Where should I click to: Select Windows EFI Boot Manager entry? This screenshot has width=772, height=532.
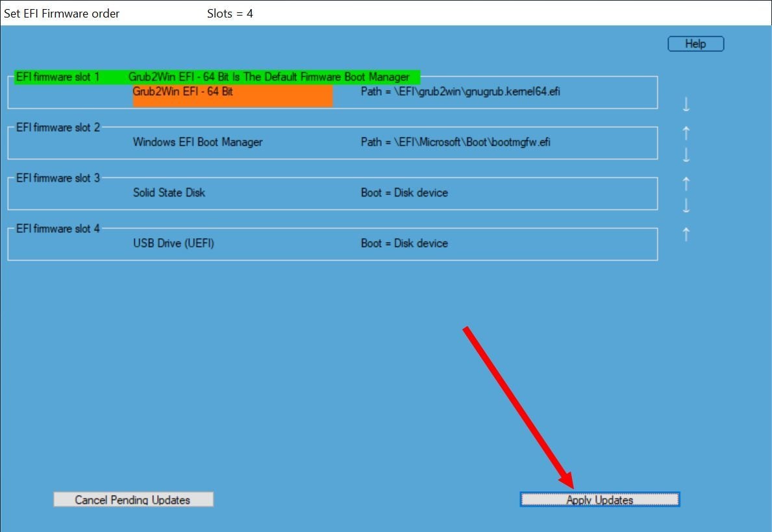pyautogui.click(x=197, y=142)
